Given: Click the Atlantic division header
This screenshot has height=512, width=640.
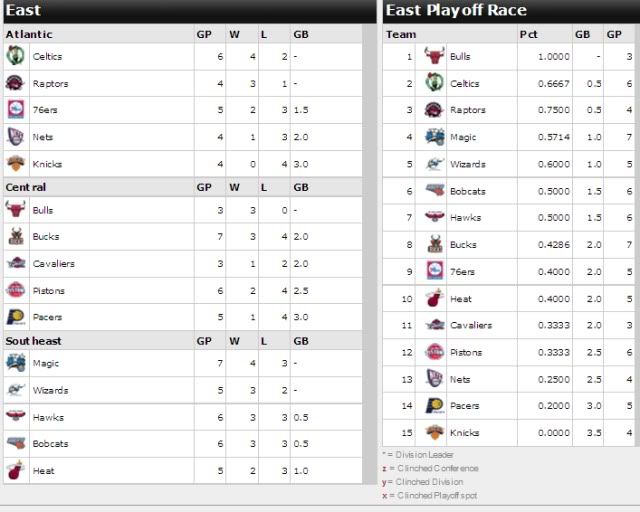Looking at the screenshot, I should click(x=29, y=34).
